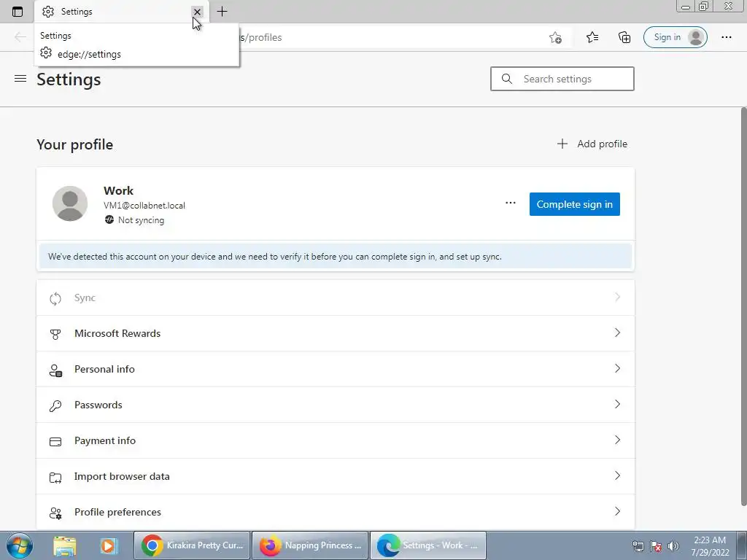The width and height of the screenshot is (747, 560).
Task: Add this page to favorites star icon
Action: pos(555,37)
